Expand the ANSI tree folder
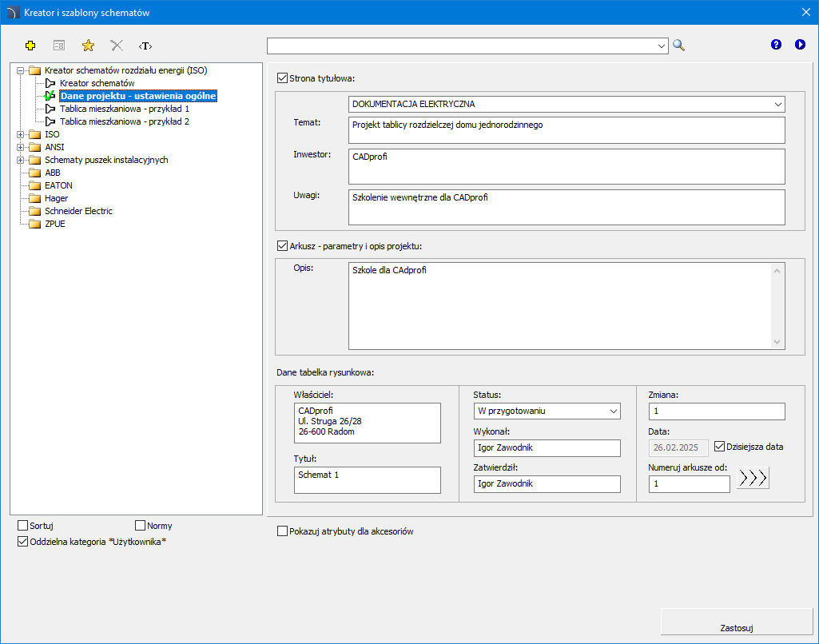 click(21, 147)
